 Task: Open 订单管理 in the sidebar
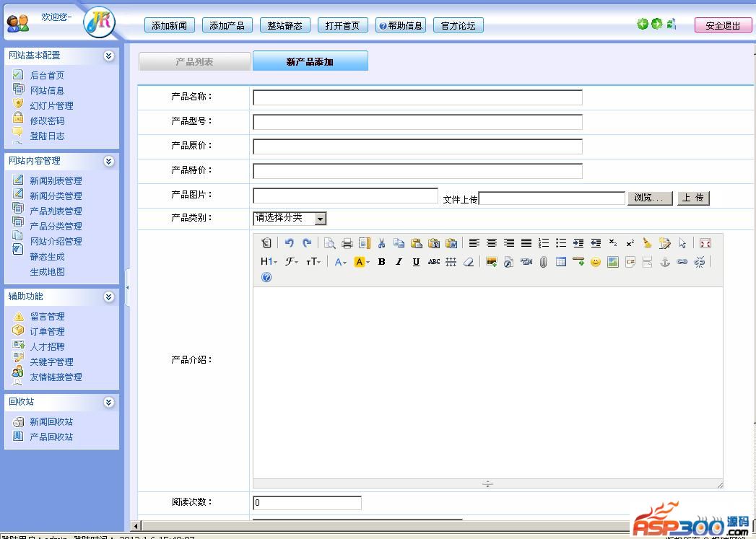click(x=47, y=332)
